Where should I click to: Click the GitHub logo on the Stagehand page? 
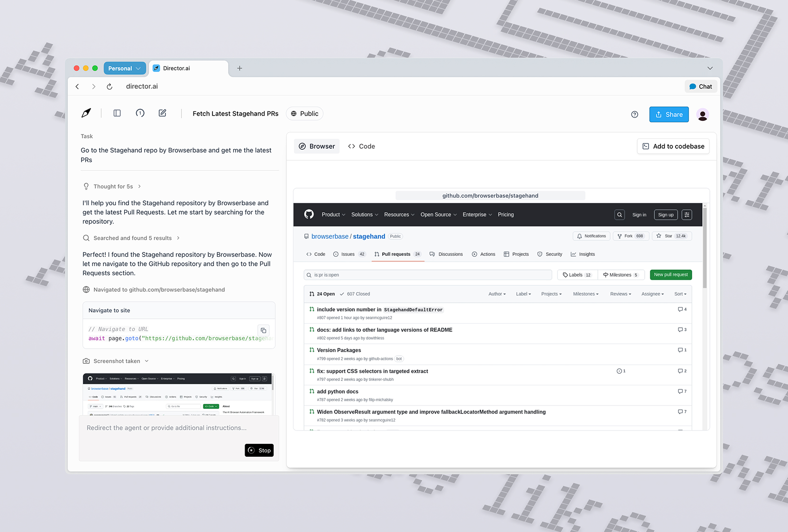click(x=309, y=214)
